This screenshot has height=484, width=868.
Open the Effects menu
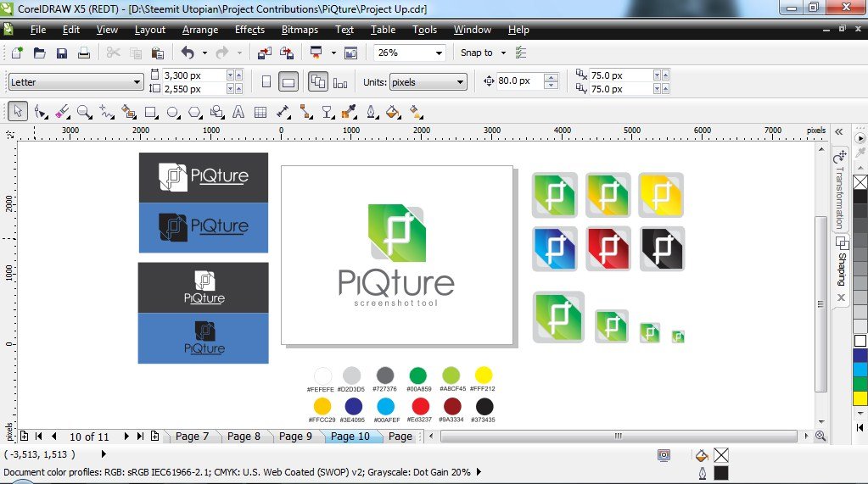pos(249,30)
